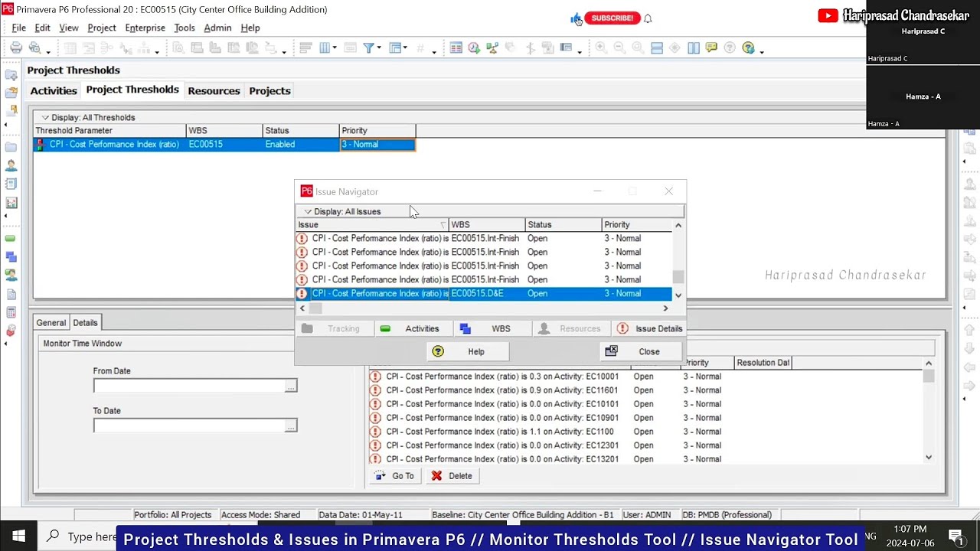Click the Priority column header in Issue Navigator

pos(637,225)
